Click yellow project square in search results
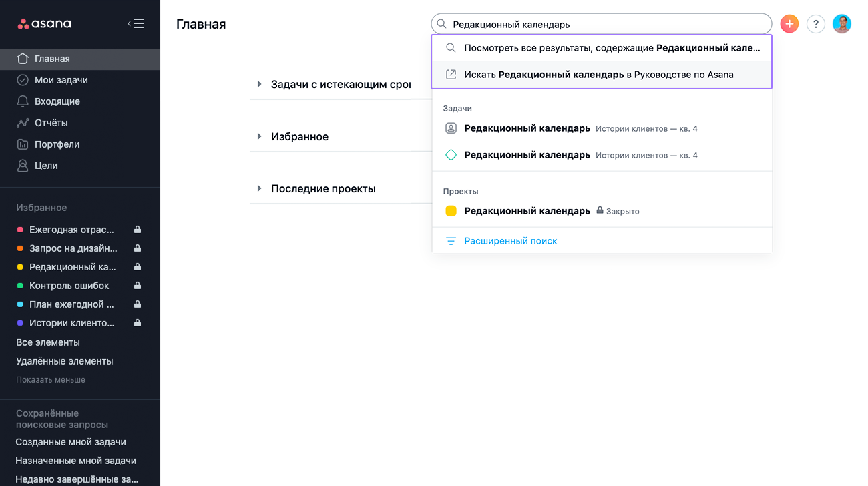 pos(451,211)
